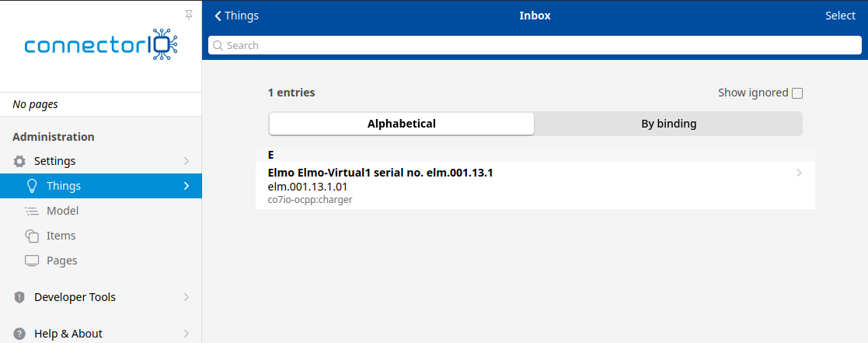Image resolution: width=868 pixels, height=343 pixels.
Task: Click the Things lightbulb icon
Action: 32,186
